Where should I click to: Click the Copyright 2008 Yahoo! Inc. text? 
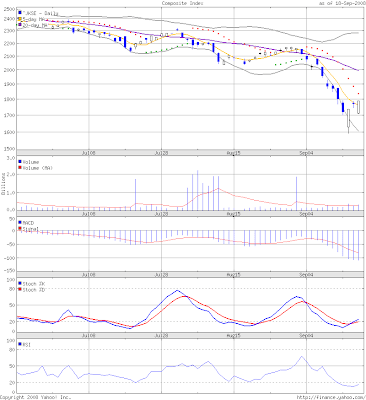[x=35, y=397]
